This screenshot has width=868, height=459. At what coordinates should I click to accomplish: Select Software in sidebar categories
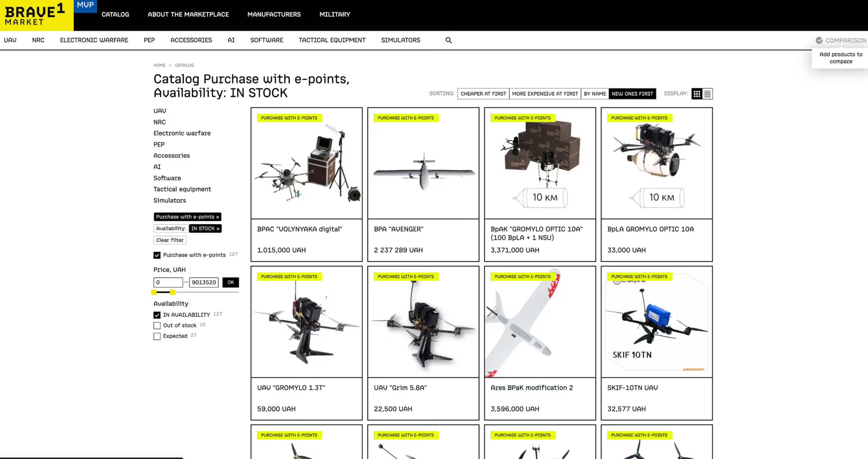point(167,178)
